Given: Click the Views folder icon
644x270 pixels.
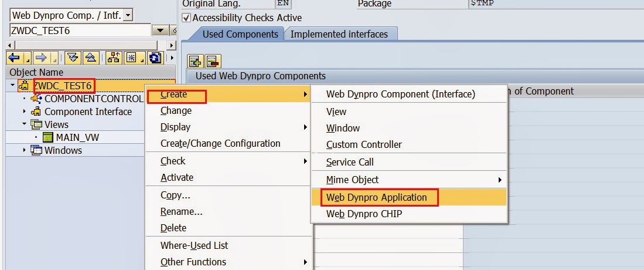Looking at the screenshot, I should [36, 124].
